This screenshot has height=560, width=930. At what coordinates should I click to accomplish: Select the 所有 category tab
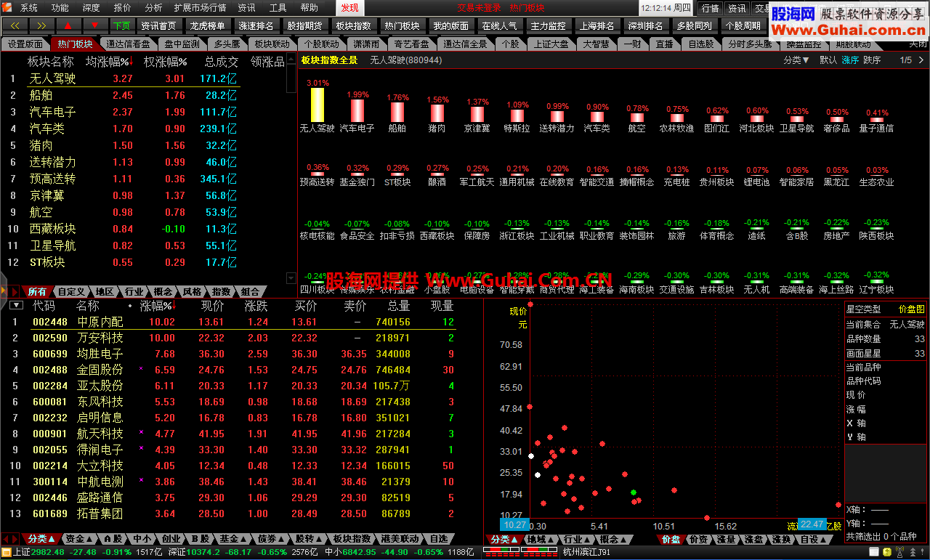tap(37, 292)
